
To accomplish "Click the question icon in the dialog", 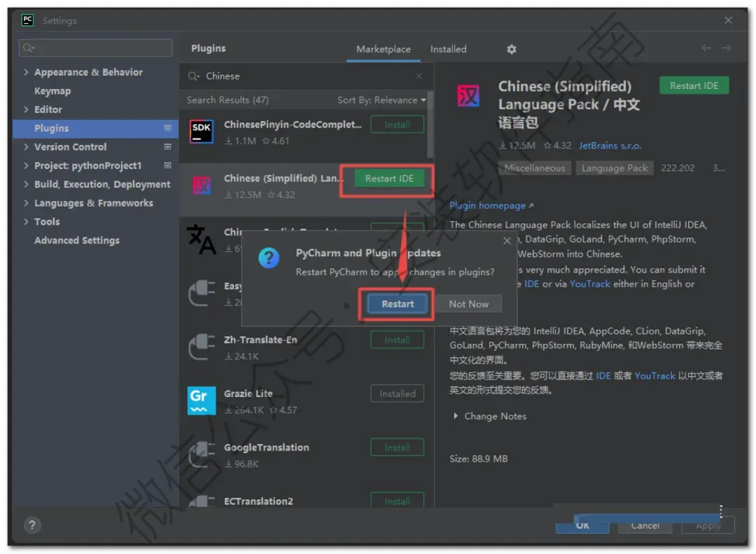I will pos(269,258).
